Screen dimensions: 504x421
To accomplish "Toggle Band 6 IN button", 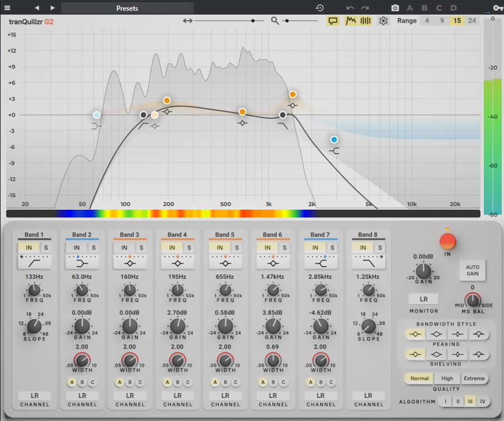I will pyautogui.click(x=267, y=248).
